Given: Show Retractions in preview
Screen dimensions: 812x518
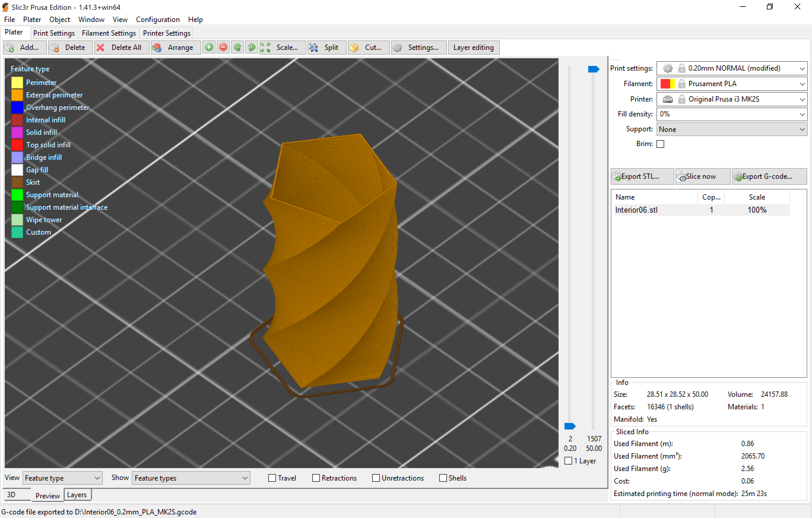Looking at the screenshot, I should [x=315, y=478].
